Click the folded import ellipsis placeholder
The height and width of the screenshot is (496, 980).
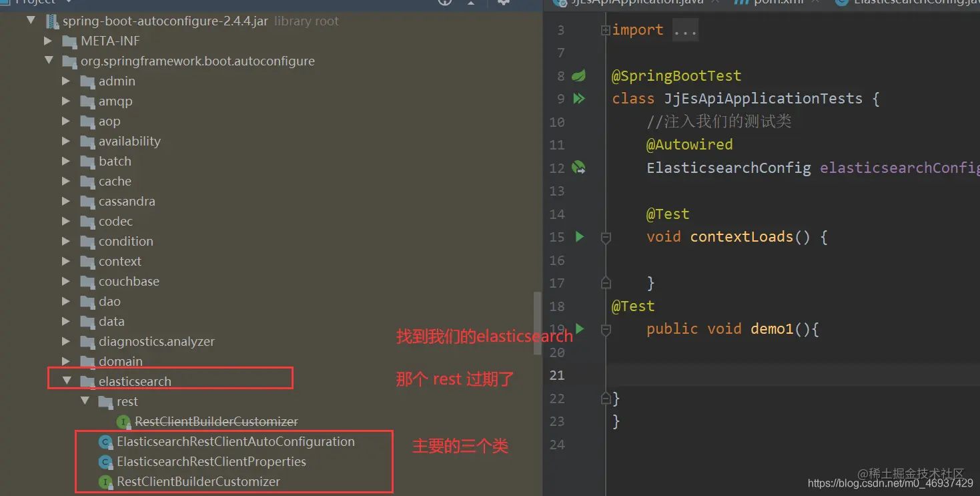pyautogui.click(x=685, y=30)
